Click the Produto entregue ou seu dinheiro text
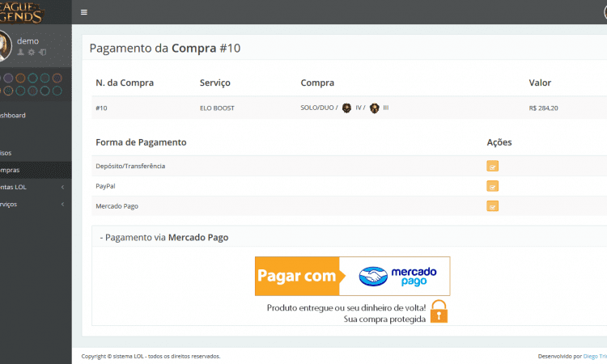The height and width of the screenshot is (364, 607). point(346,308)
